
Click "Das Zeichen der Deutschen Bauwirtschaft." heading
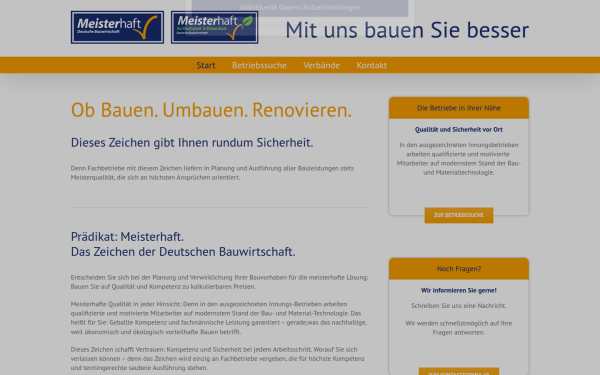[x=183, y=252]
